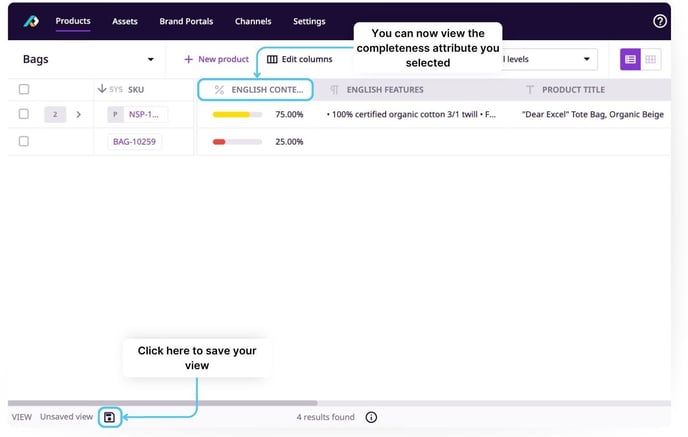This screenshot has height=437, width=688.
Task: Click the variant count badge 2
Action: pos(55,115)
